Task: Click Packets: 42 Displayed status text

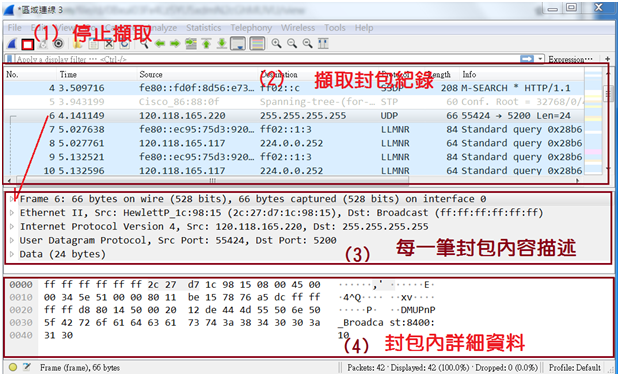Action: [442, 367]
